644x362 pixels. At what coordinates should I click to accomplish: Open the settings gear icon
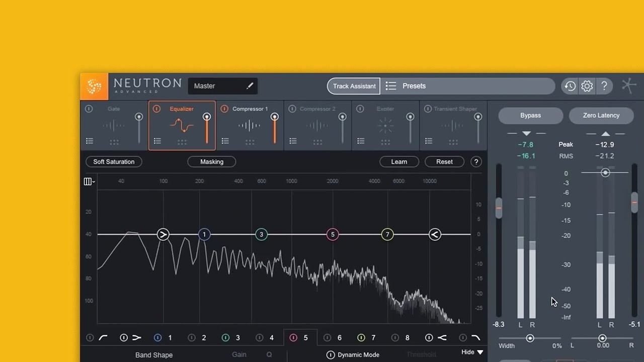pyautogui.click(x=587, y=86)
